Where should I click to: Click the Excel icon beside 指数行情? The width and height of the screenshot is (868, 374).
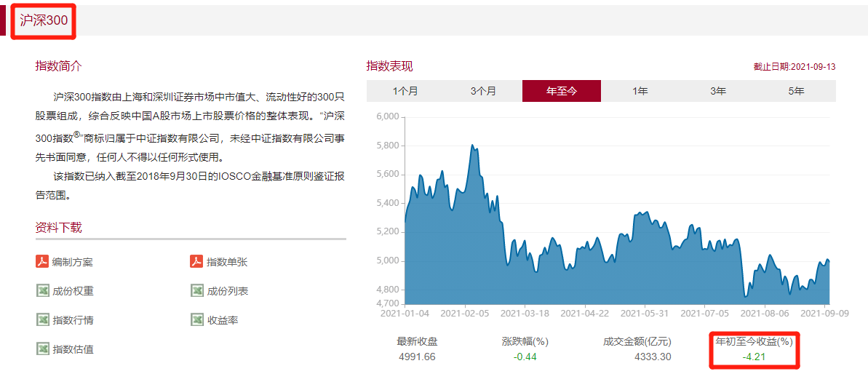click(x=42, y=320)
